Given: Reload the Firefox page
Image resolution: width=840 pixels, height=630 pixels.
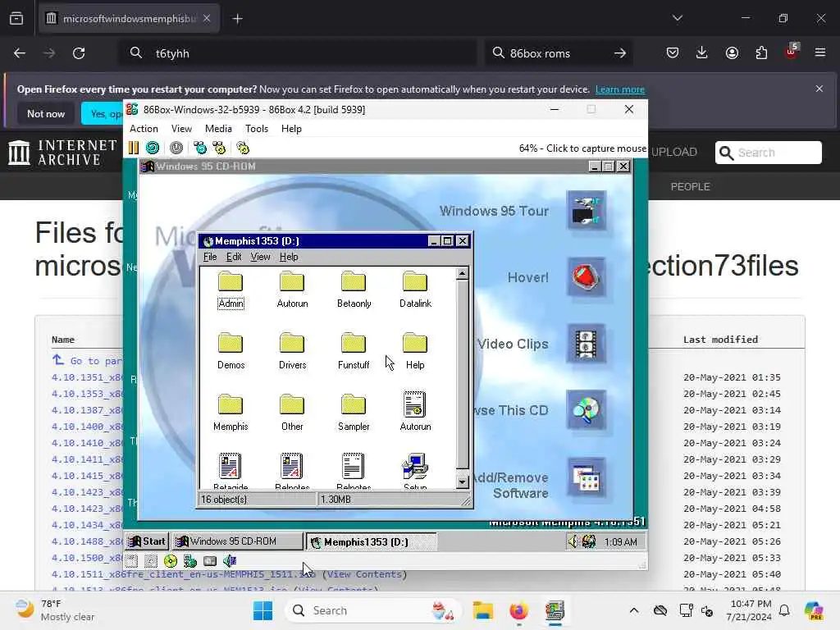Looking at the screenshot, I should click(79, 53).
